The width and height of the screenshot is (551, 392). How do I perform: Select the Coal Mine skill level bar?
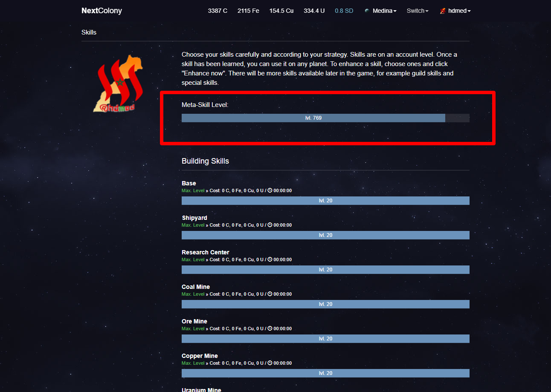(325, 304)
